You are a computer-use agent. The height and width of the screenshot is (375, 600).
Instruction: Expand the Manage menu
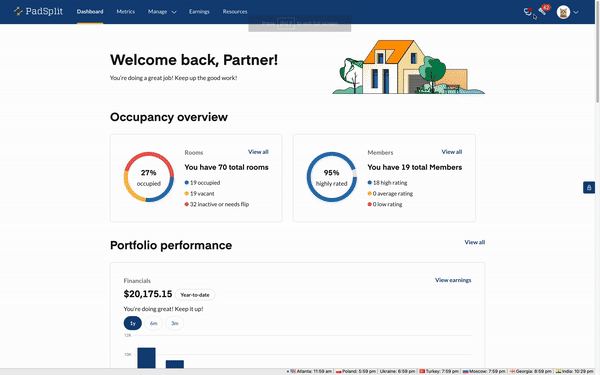coord(162,12)
